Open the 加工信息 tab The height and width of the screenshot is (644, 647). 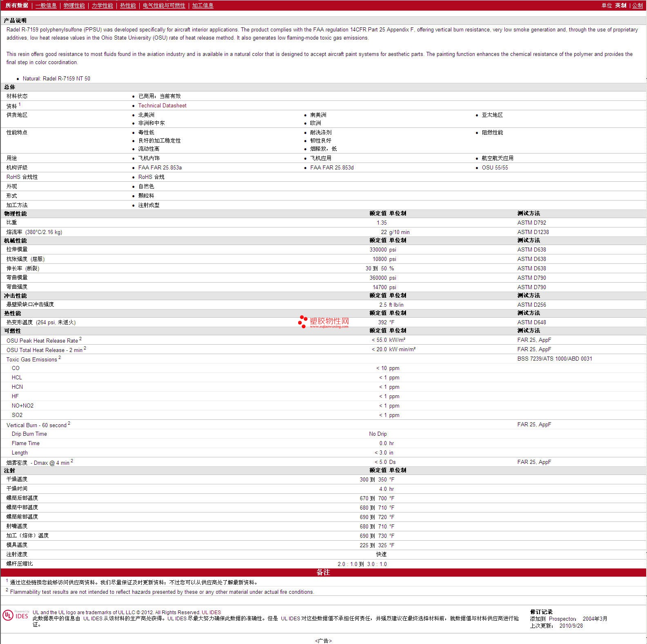coord(203,5)
